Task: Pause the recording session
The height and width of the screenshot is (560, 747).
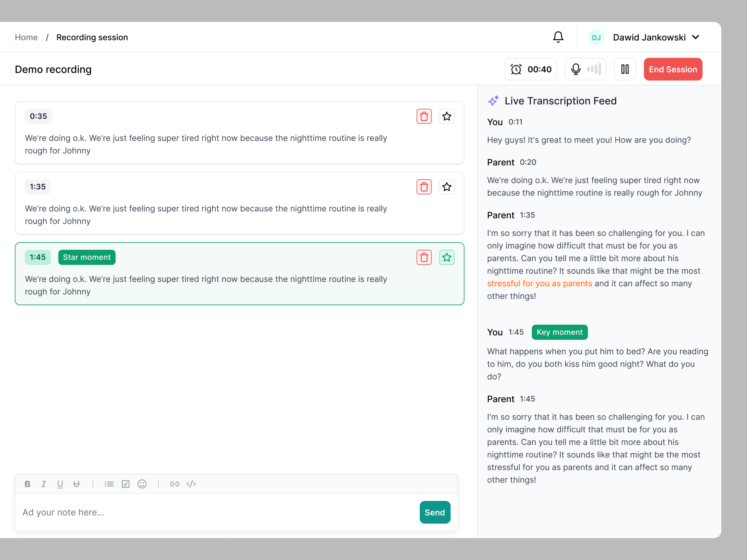Action: 625,69
